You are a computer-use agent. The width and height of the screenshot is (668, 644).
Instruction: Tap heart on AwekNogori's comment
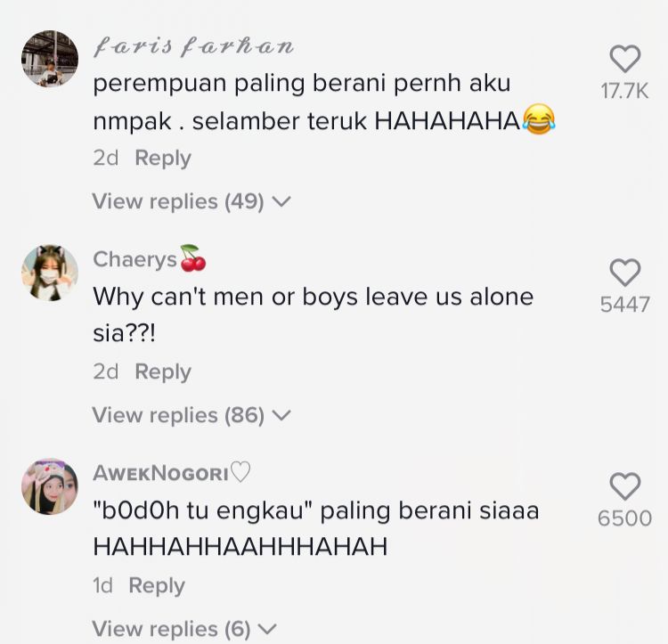(x=624, y=486)
